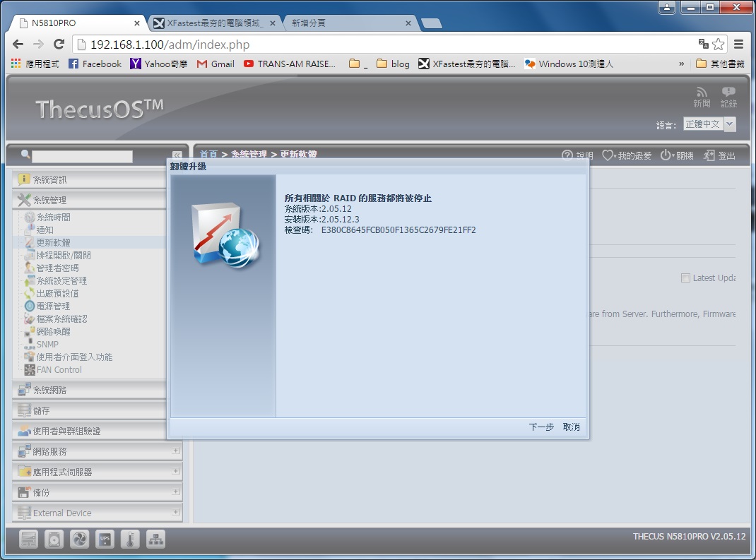756x560 pixels.
Task: Open 我的最愛 favorites menu
Action: tap(627, 155)
